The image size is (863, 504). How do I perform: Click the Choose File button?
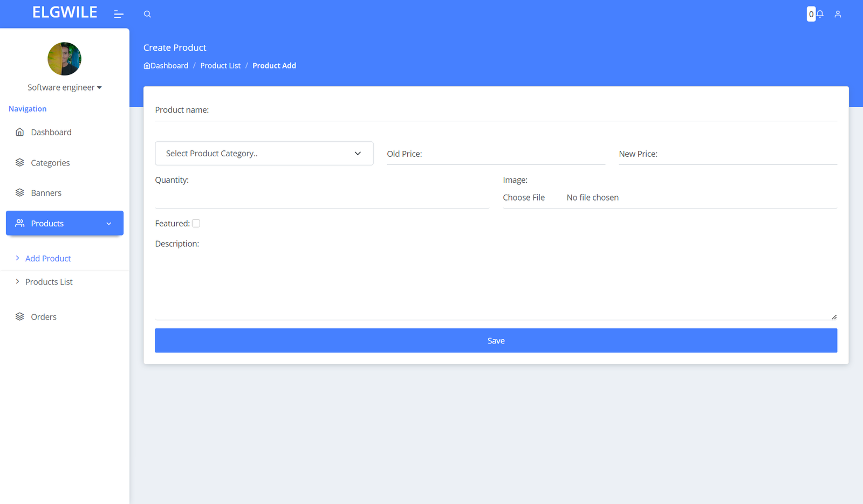tap(524, 198)
